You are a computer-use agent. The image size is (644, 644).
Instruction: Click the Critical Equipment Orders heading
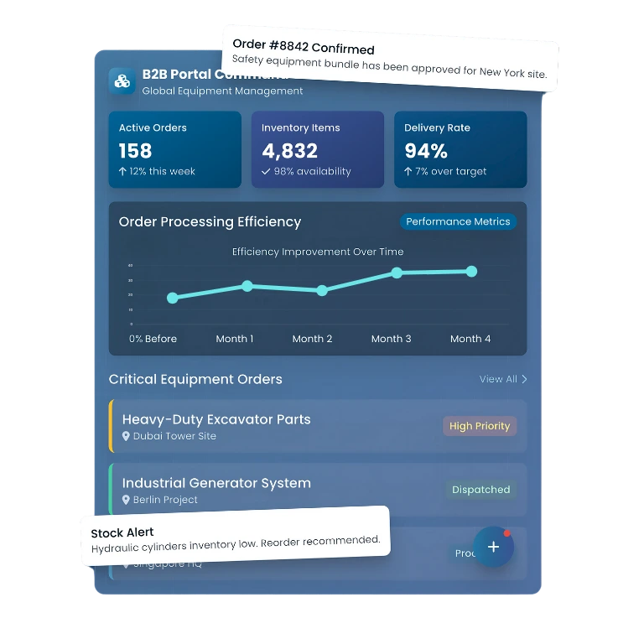[195, 379]
